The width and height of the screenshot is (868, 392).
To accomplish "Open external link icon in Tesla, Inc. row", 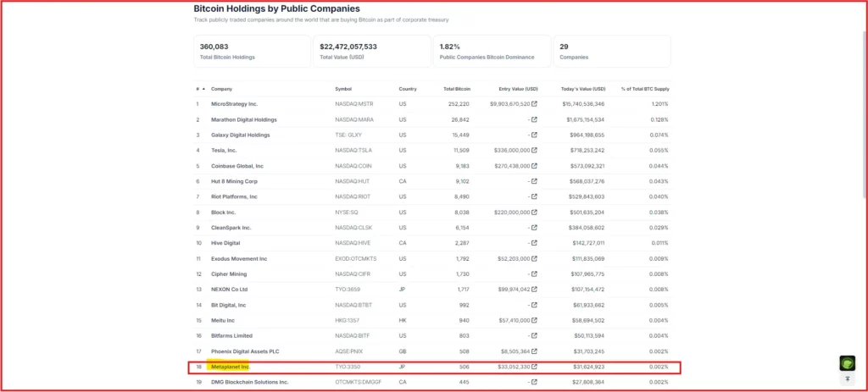I will 534,151.
